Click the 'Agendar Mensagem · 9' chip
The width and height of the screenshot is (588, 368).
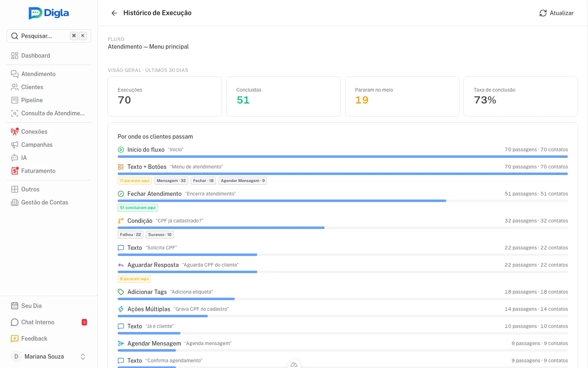[x=243, y=181]
